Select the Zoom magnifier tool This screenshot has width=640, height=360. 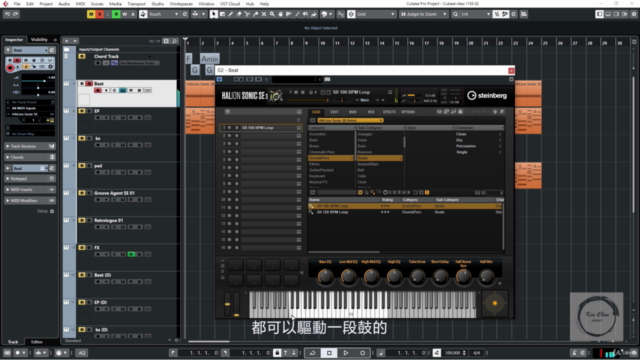pyautogui.click(x=272, y=14)
